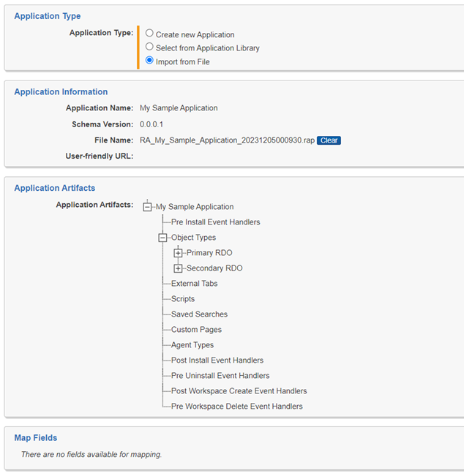Select the External Tabs tree item
This screenshot has width=464, height=476.
(194, 284)
